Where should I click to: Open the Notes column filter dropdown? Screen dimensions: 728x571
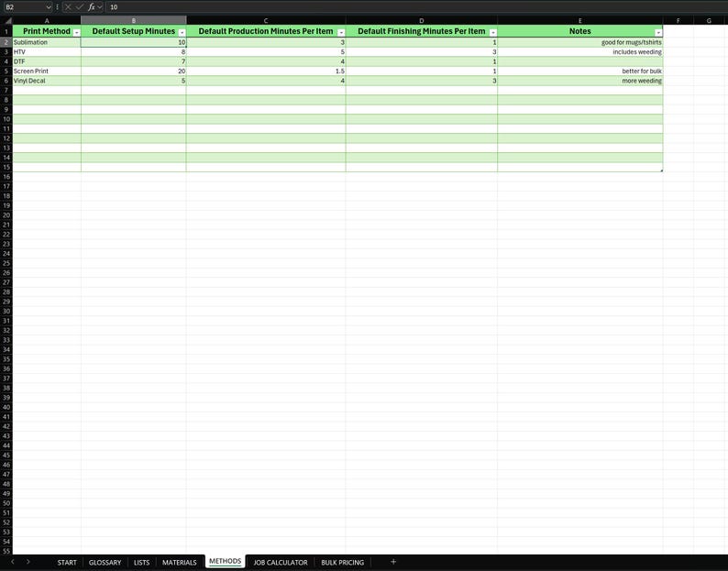click(x=658, y=32)
